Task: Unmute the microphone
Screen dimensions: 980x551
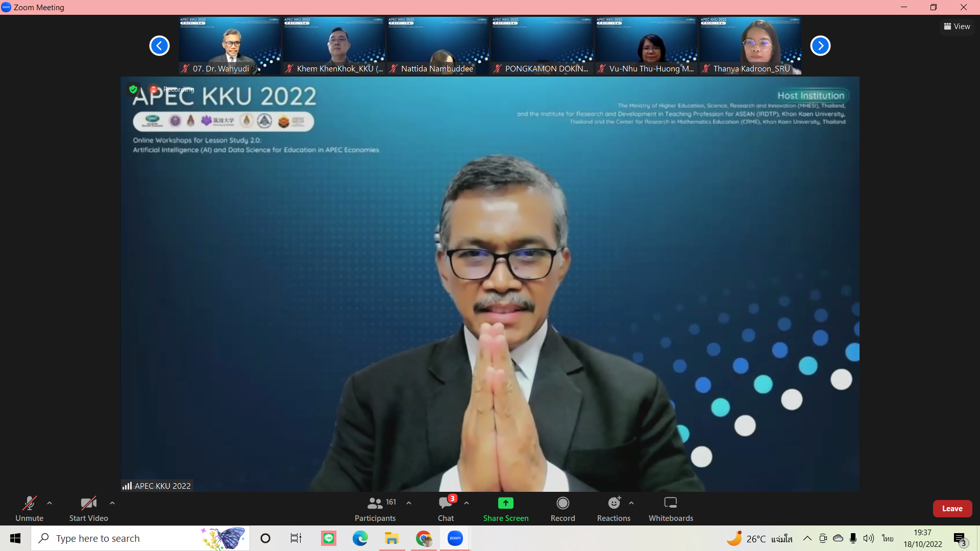Action: coord(29,503)
